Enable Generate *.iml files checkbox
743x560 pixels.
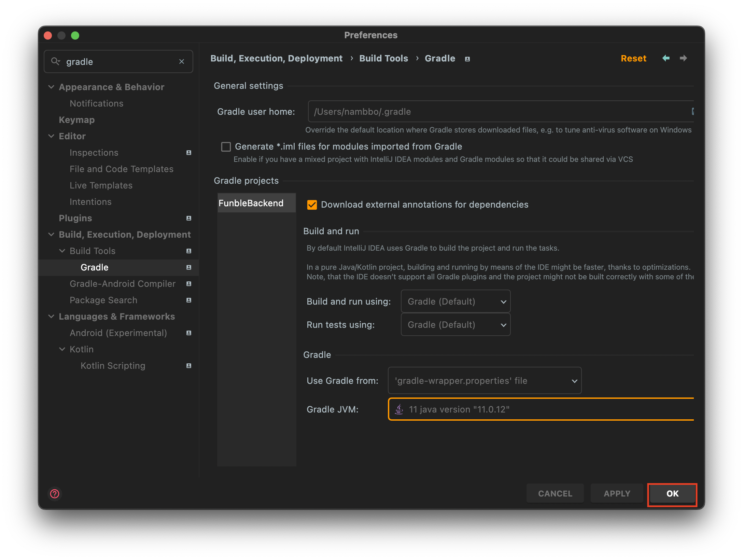point(226,147)
